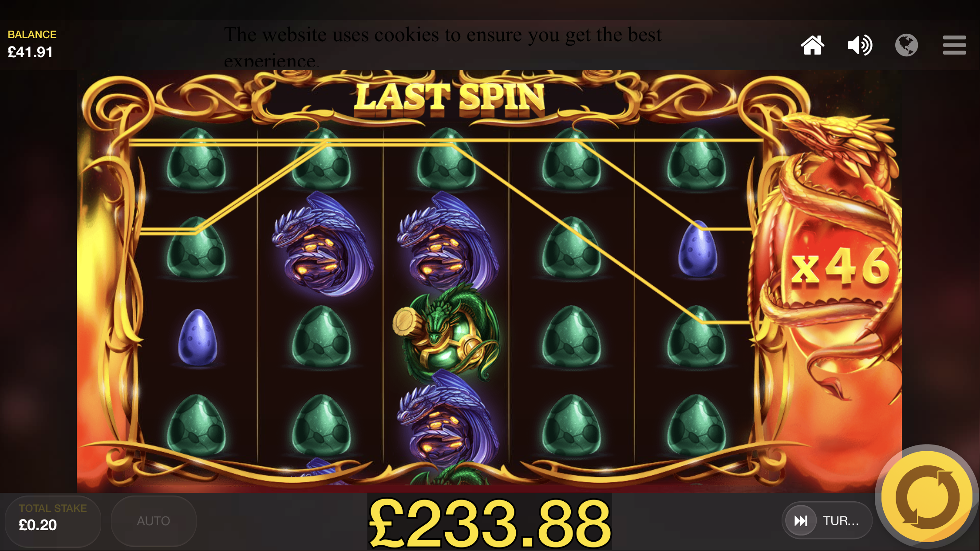Click the £233.88 win amount
Image resolution: width=980 pixels, height=551 pixels.
pyautogui.click(x=490, y=522)
